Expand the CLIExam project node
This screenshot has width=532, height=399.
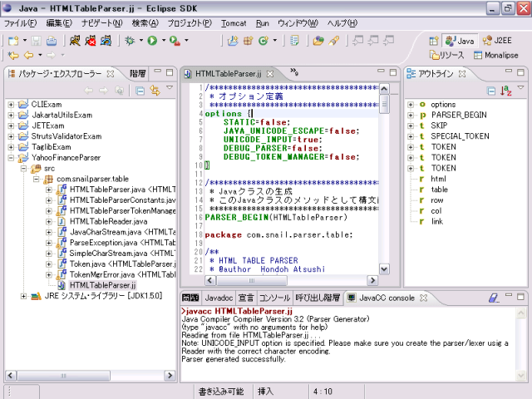(x=11, y=104)
